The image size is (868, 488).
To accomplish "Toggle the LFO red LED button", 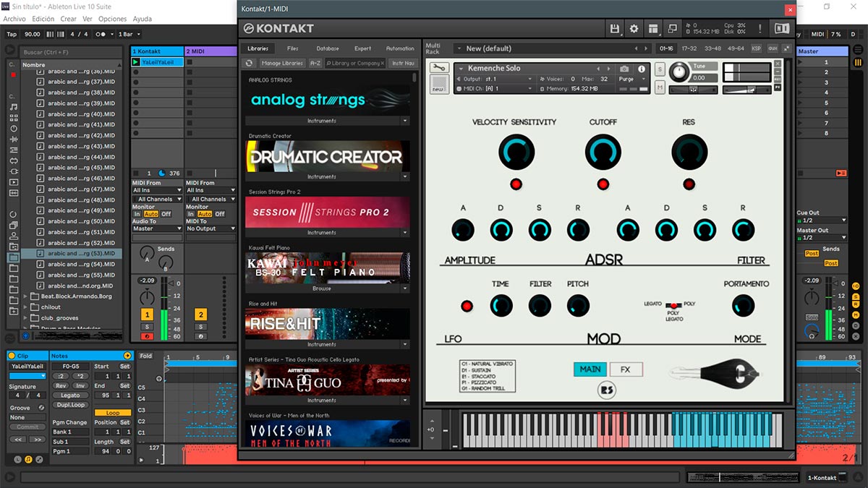I will (x=467, y=306).
